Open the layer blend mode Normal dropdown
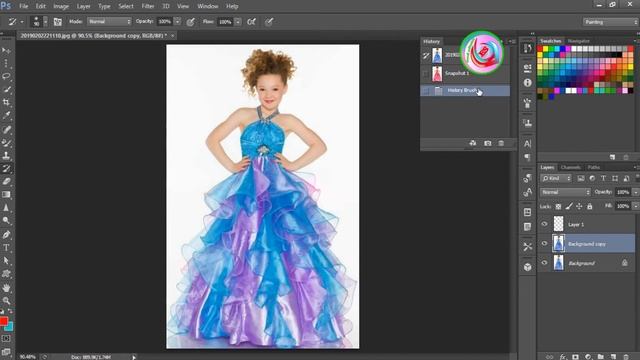 (565, 192)
